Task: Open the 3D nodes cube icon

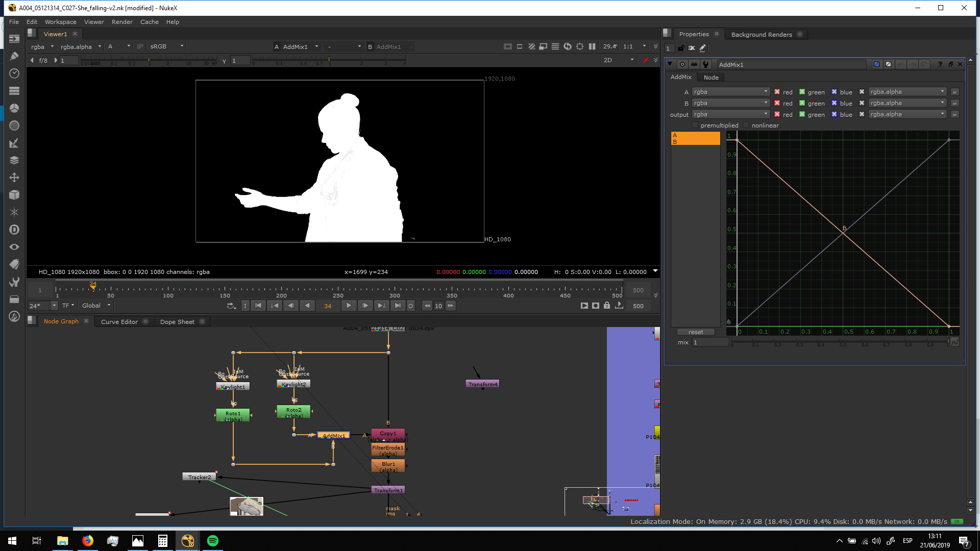Action: [14, 195]
